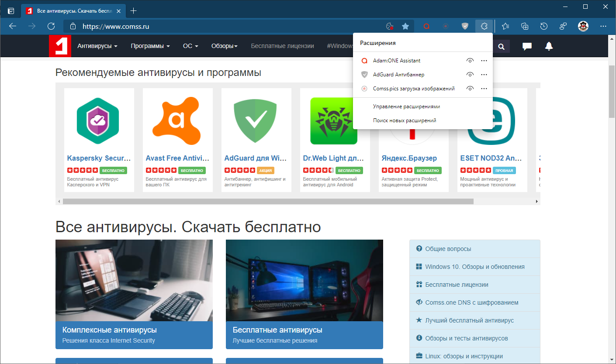Screen dimensions: 616x364
Task: Open Comss.one DNS с шифрованием link
Action: point(475,302)
